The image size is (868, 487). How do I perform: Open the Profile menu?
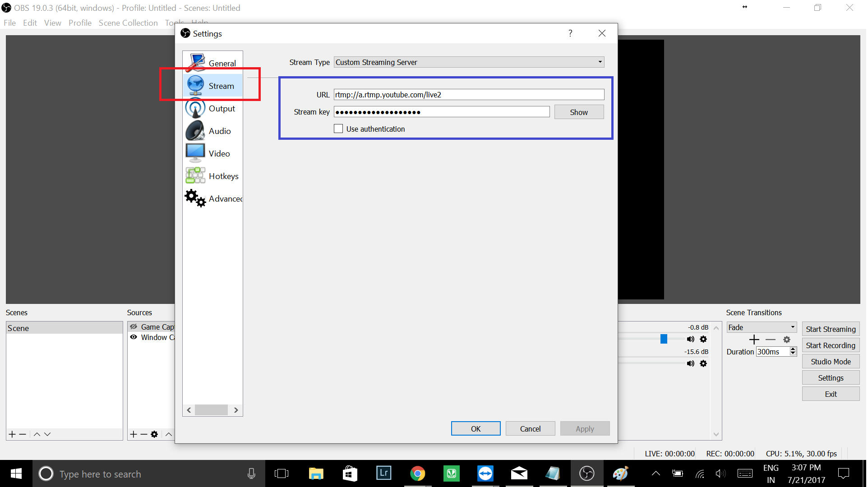80,23
